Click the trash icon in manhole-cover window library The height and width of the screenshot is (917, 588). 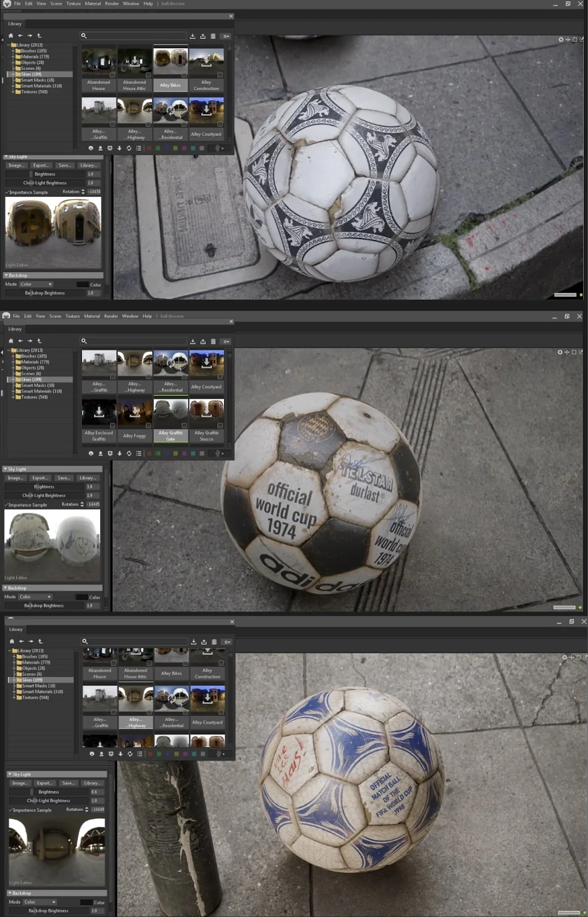pyautogui.click(x=213, y=36)
